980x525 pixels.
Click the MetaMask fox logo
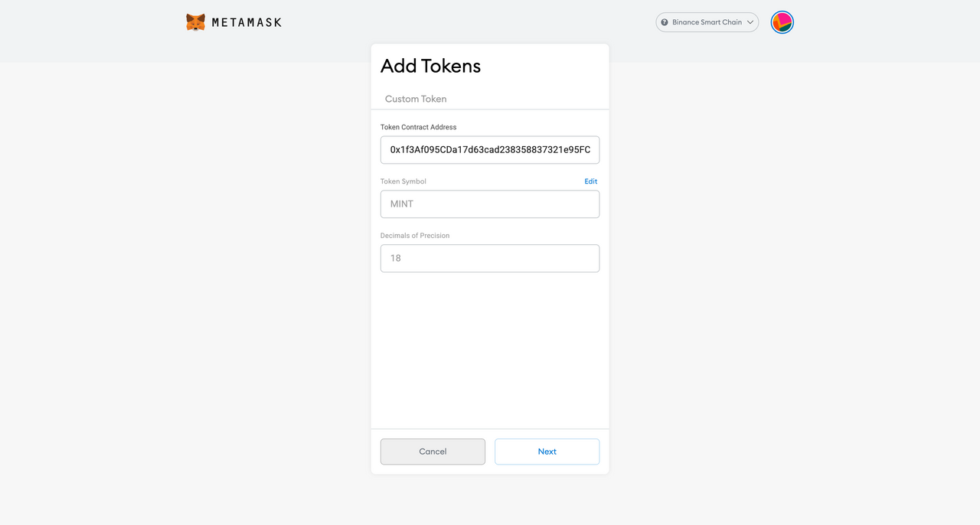pos(195,22)
